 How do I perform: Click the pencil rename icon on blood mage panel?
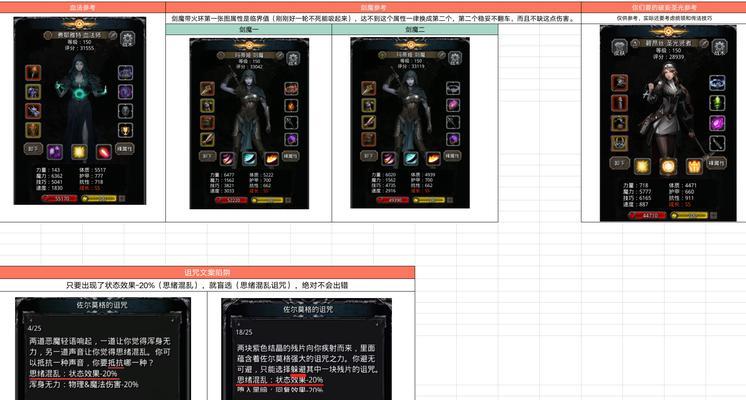(113, 35)
